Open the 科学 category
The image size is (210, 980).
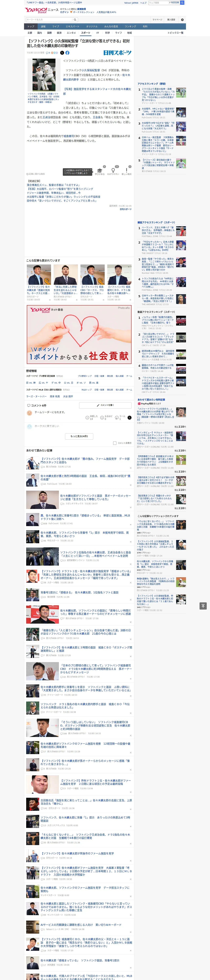[107, 33]
